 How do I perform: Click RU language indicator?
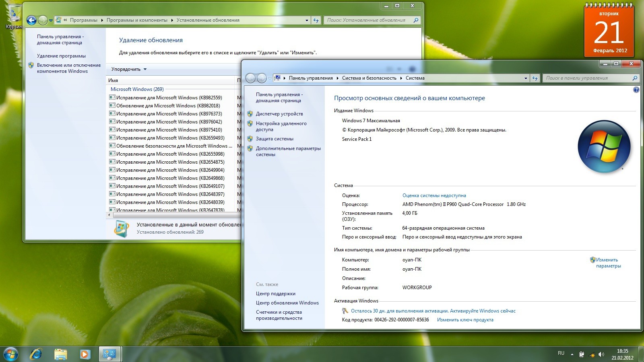(x=561, y=353)
